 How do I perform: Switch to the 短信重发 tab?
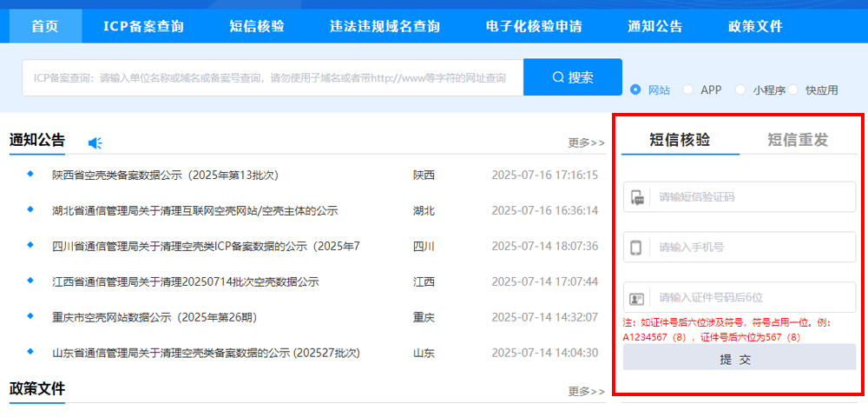798,140
